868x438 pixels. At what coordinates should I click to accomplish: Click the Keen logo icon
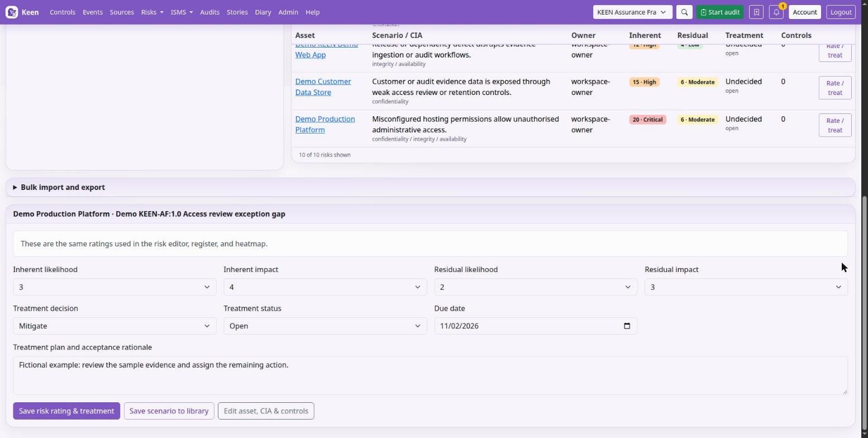point(12,12)
